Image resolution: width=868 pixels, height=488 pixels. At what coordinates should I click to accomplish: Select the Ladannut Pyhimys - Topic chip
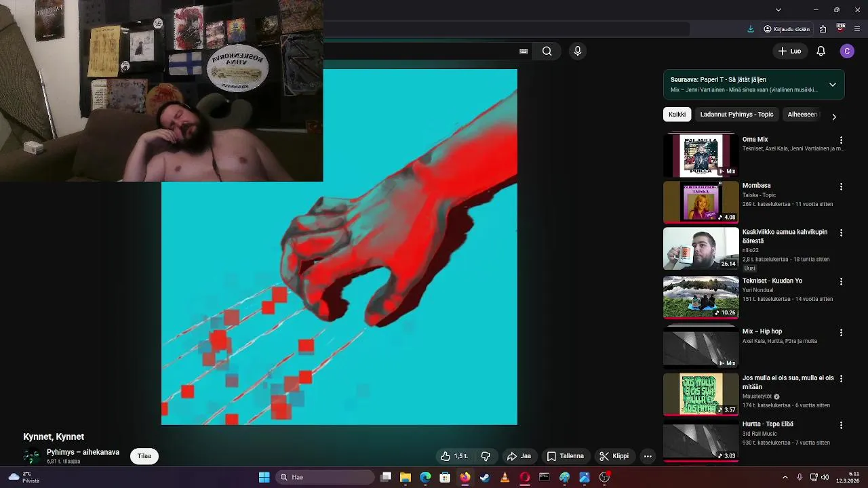click(736, 115)
